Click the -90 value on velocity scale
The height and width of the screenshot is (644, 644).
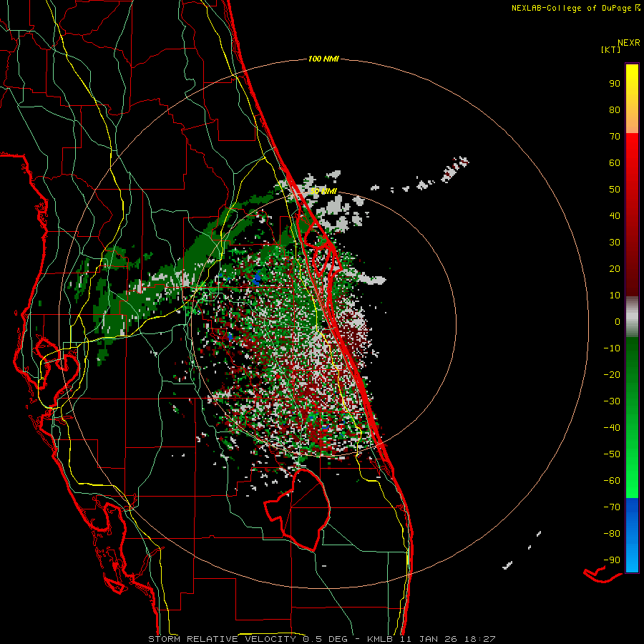click(612, 560)
